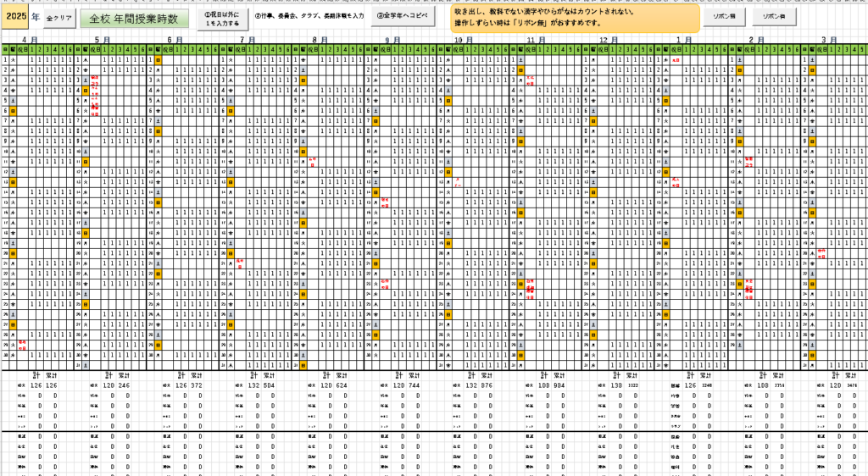The height and width of the screenshot is (476, 868).
Task: Switch to リボン無 mode
Action: (724, 17)
